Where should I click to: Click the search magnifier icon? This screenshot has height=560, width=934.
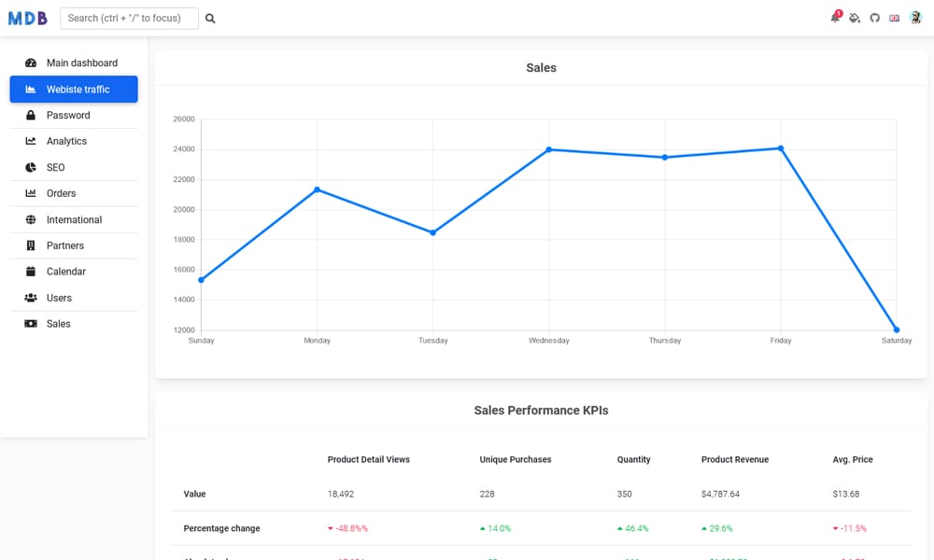(210, 17)
